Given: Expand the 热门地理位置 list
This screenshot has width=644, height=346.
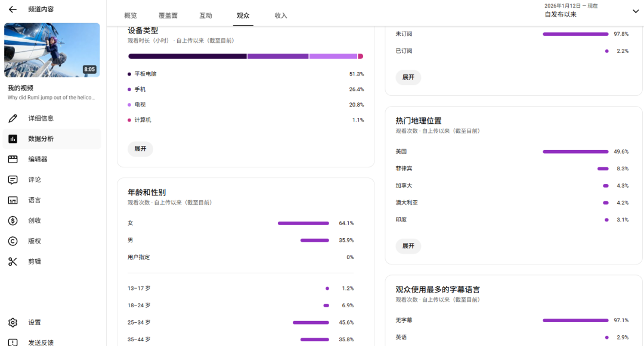Looking at the screenshot, I should 408,246.
